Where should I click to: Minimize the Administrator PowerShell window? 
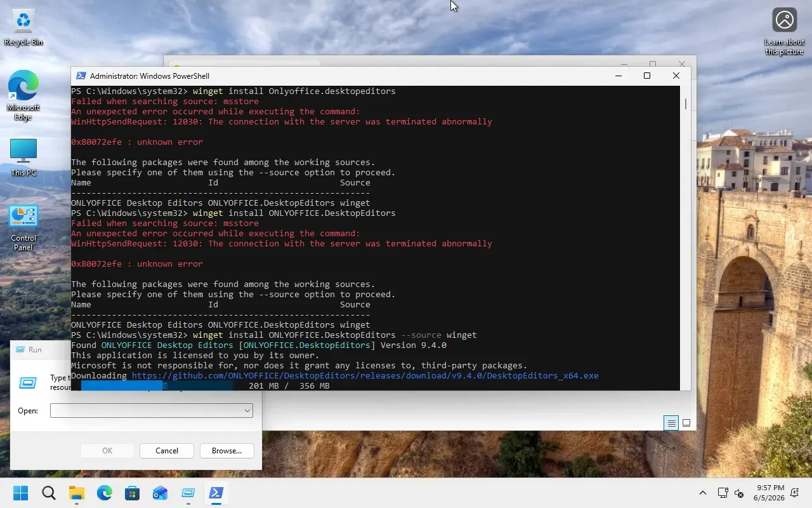[619, 76]
